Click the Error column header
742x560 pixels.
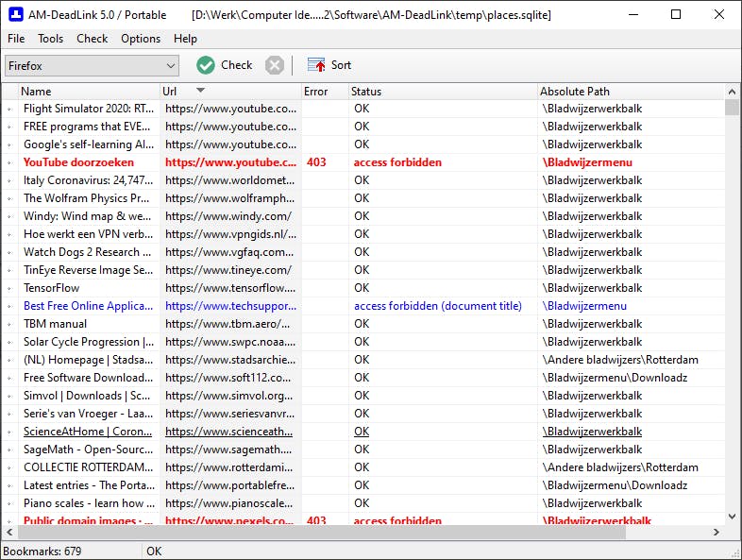tap(325, 92)
